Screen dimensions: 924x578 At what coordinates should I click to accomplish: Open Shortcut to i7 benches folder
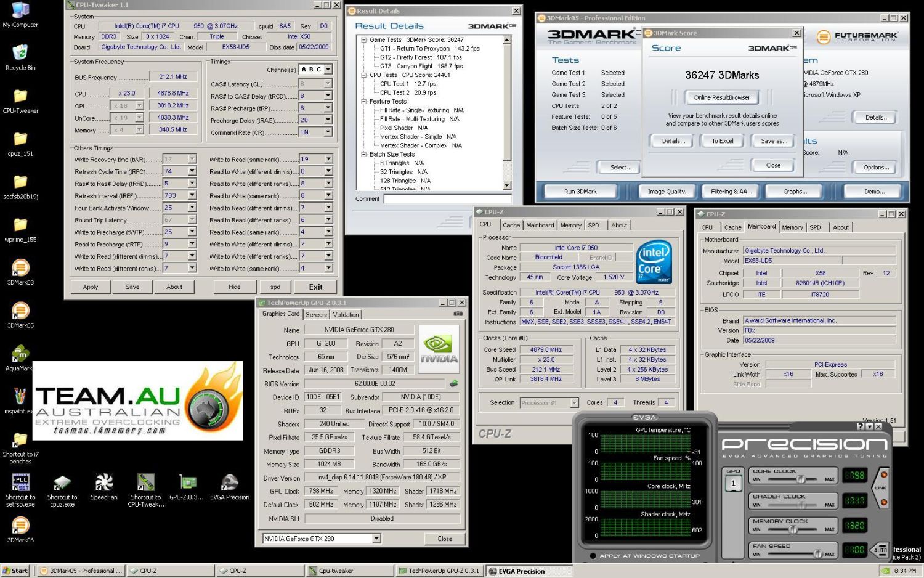pyautogui.click(x=20, y=448)
